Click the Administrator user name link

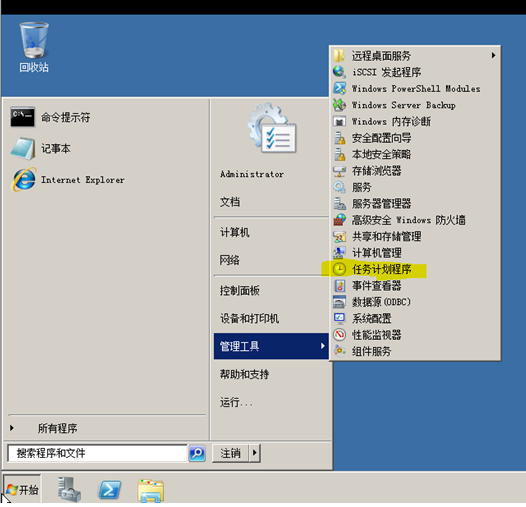[252, 174]
